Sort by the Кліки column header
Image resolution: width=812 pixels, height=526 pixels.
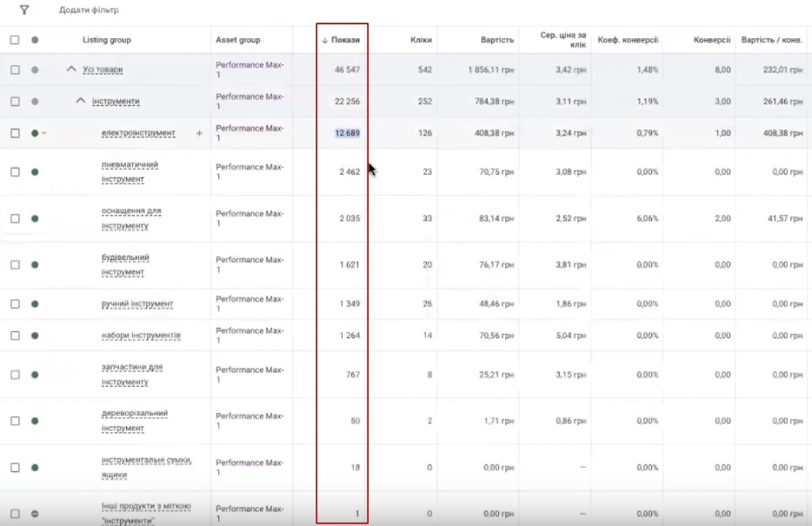click(421, 40)
